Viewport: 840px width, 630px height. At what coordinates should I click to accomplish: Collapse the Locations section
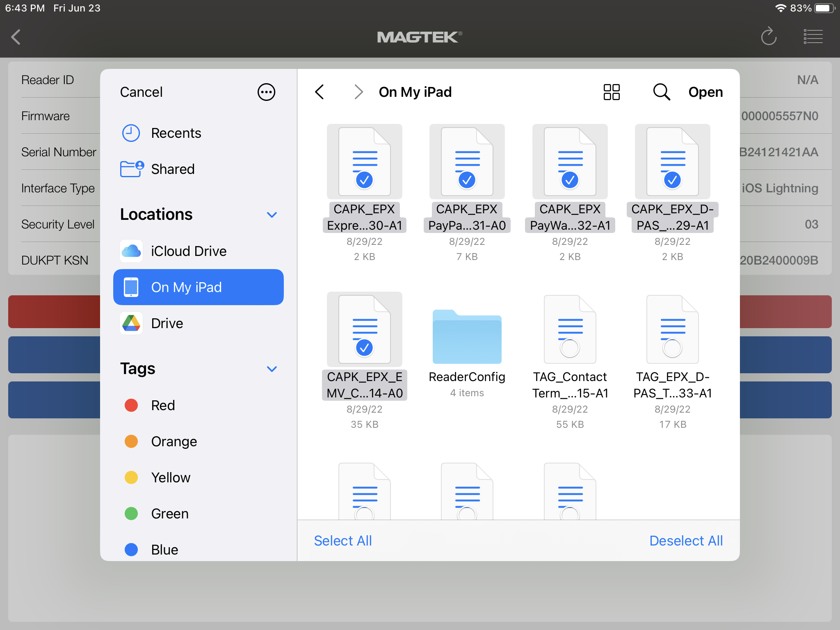pyautogui.click(x=272, y=215)
